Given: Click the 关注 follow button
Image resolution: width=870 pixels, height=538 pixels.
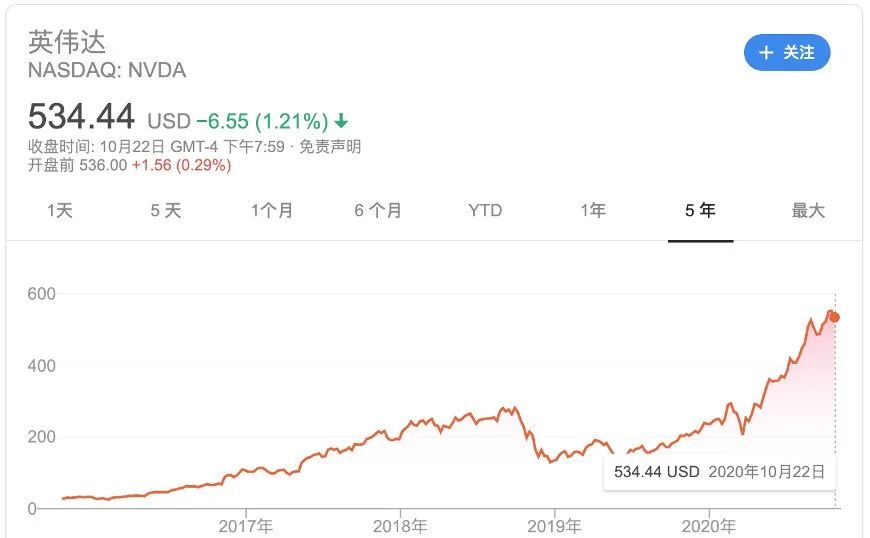Looking at the screenshot, I should [787, 53].
